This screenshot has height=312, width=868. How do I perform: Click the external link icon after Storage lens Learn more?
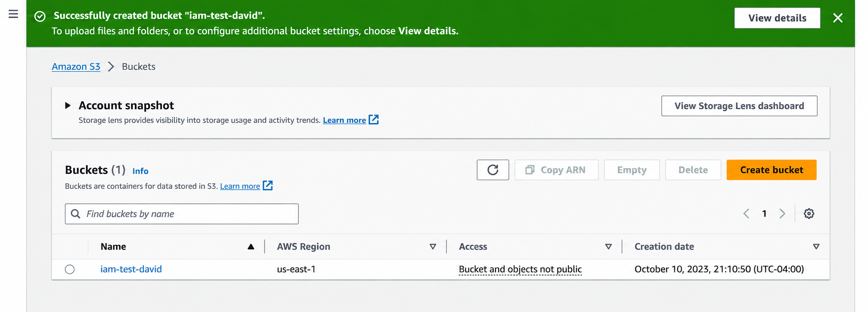[x=374, y=119]
